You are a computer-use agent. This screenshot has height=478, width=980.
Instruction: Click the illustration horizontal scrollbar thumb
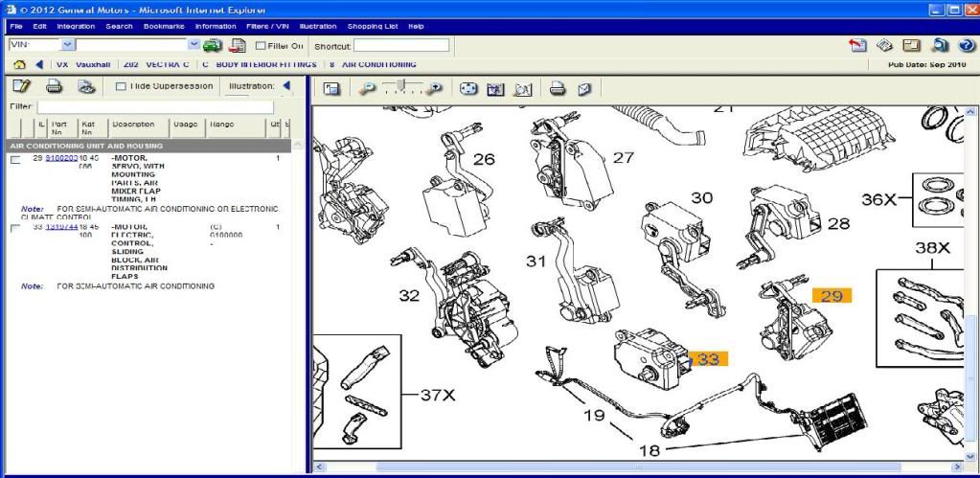tap(638, 467)
